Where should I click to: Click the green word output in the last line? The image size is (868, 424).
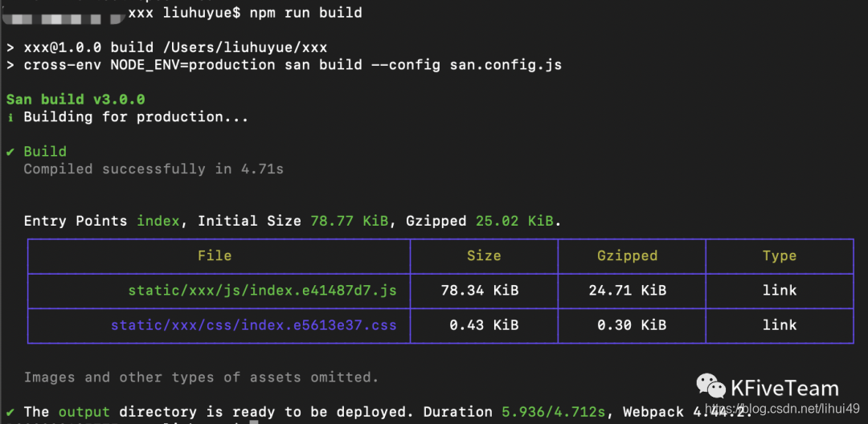(x=84, y=412)
